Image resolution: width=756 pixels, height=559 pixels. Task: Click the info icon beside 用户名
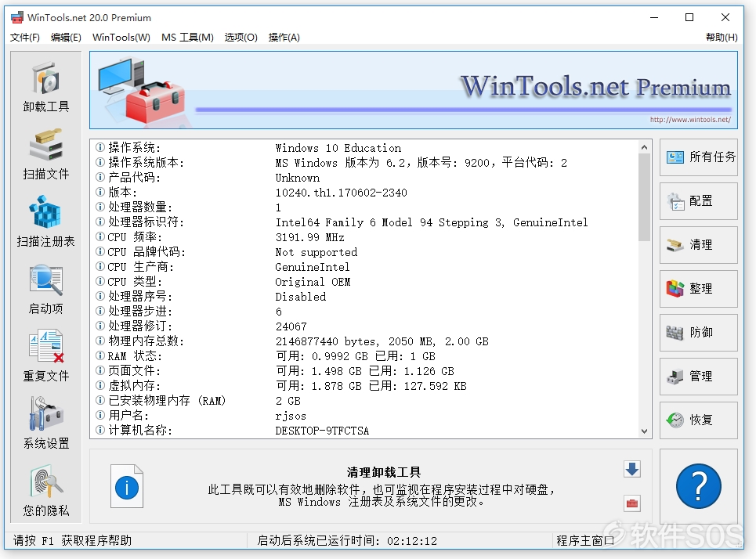[x=99, y=415]
